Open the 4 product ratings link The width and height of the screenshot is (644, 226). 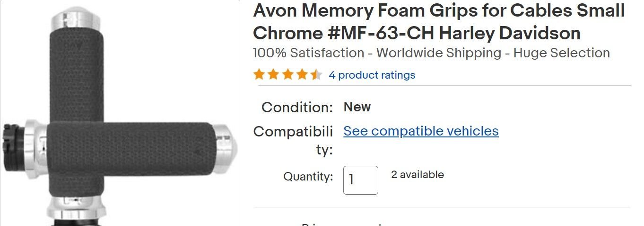pyautogui.click(x=372, y=75)
